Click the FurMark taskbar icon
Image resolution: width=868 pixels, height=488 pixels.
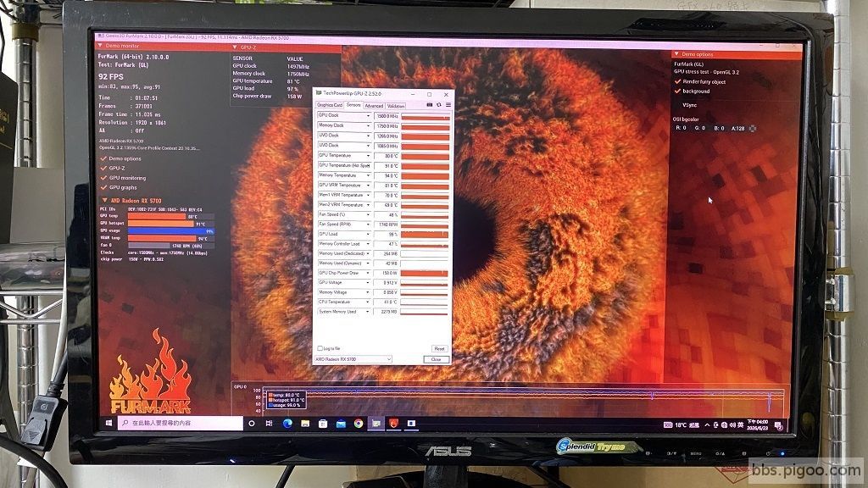393,424
